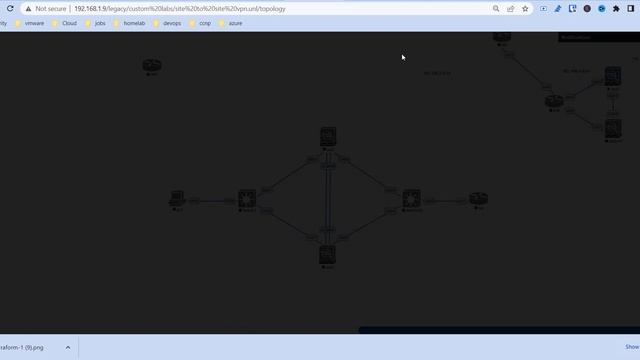Select the top firewall node of the central diamond
This screenshot has height=360, width=640.
(328, 137)
